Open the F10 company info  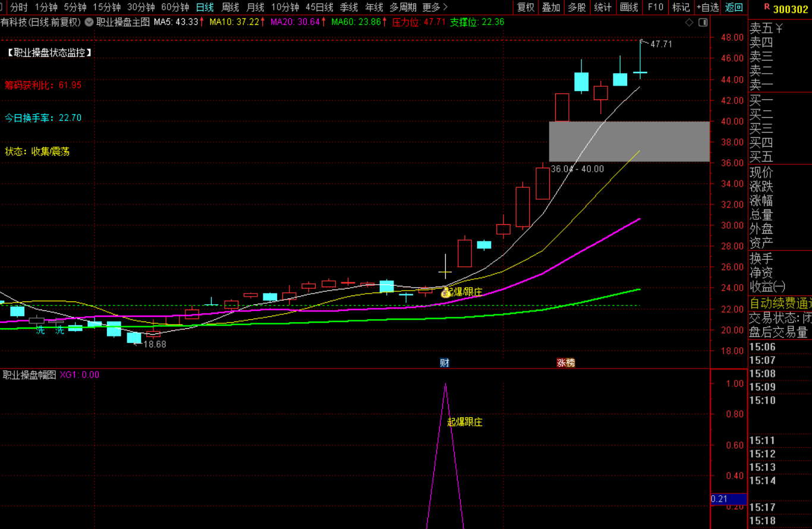656,7
